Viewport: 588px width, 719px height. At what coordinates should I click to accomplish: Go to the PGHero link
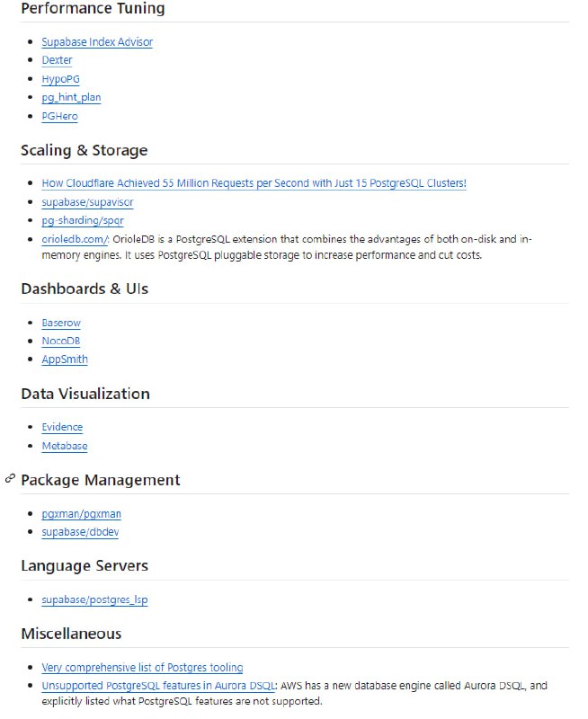pos(59,116)
